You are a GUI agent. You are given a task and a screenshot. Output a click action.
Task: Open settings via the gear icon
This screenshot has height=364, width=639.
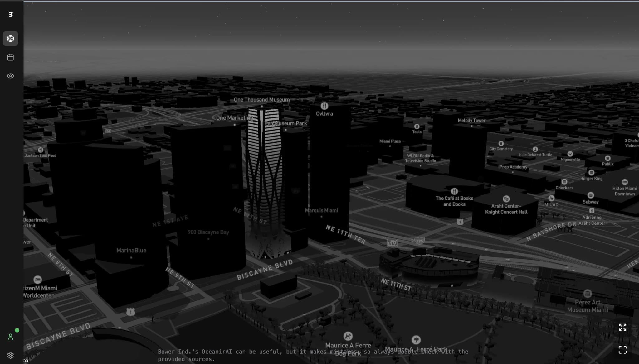coord(11,355)
